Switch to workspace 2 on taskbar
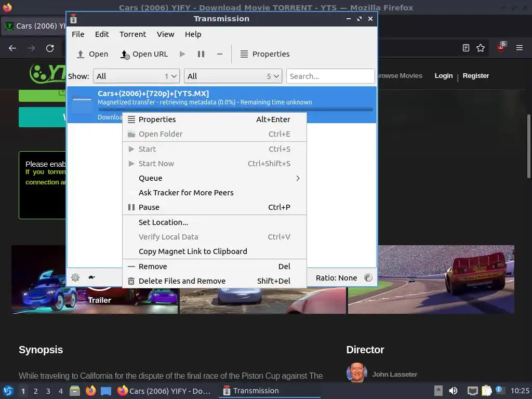This screenshot has height=399, width=532. pyautogui.click(x=36, y=391)
